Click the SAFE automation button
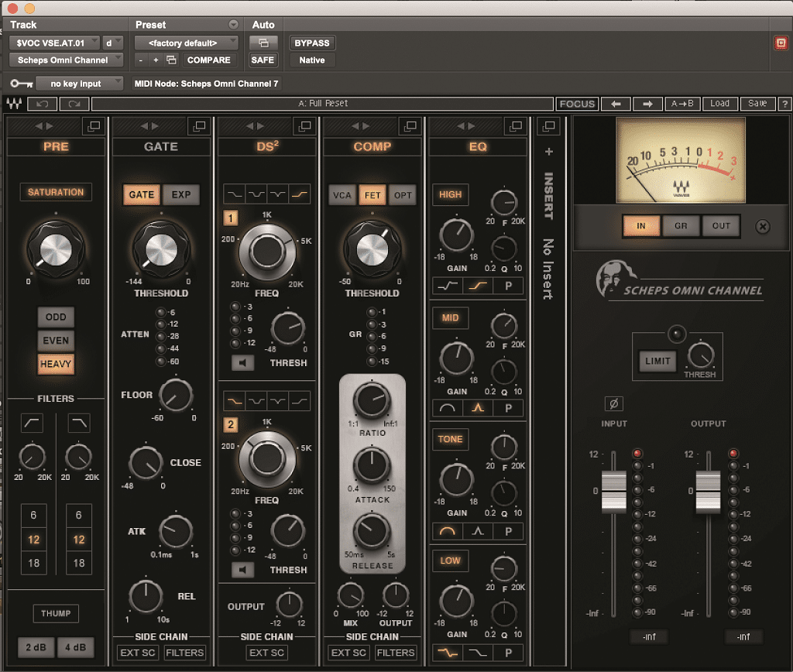Image resolution: width=793 pixels, height=672 pixels. point(263,60)
